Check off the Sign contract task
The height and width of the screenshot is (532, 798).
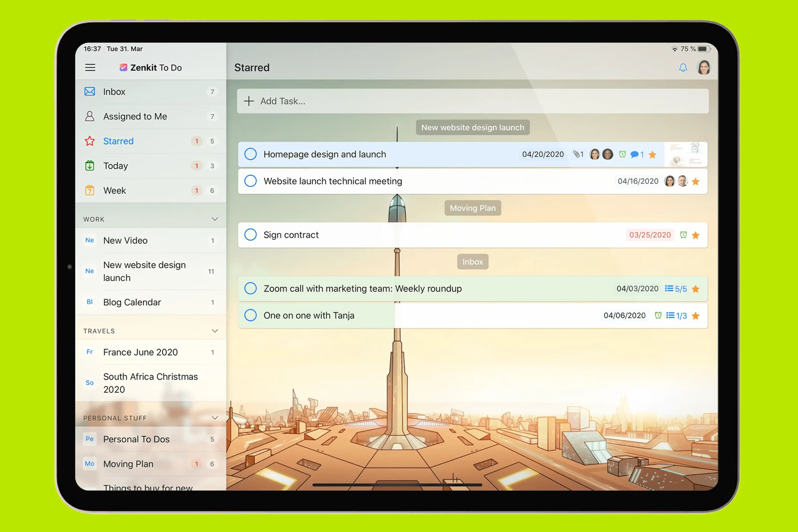coord(250,235)
